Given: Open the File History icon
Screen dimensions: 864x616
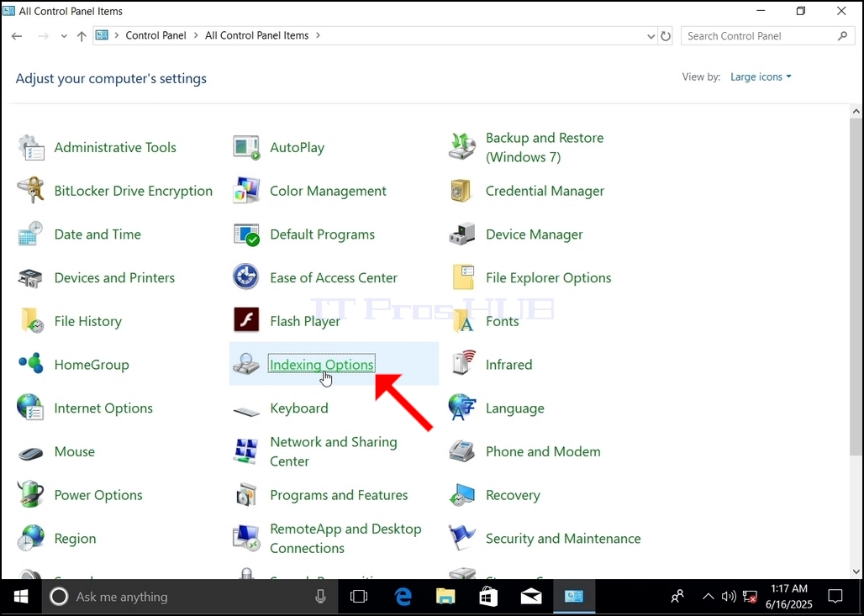Looking at the screenshot, I should [x=31, y=321].
